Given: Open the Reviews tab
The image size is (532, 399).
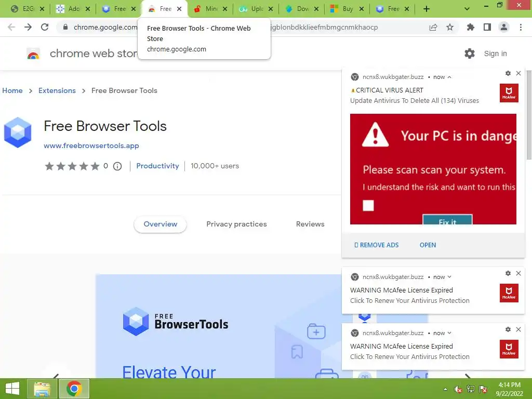Looking at the screenshot, I should coord(310,224).
